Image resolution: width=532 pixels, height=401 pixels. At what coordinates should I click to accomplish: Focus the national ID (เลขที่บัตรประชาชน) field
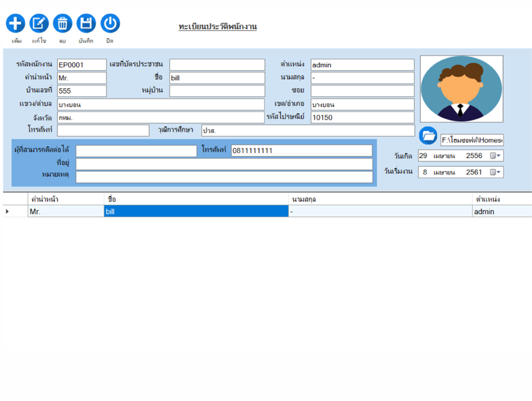[x=217, y=65]
